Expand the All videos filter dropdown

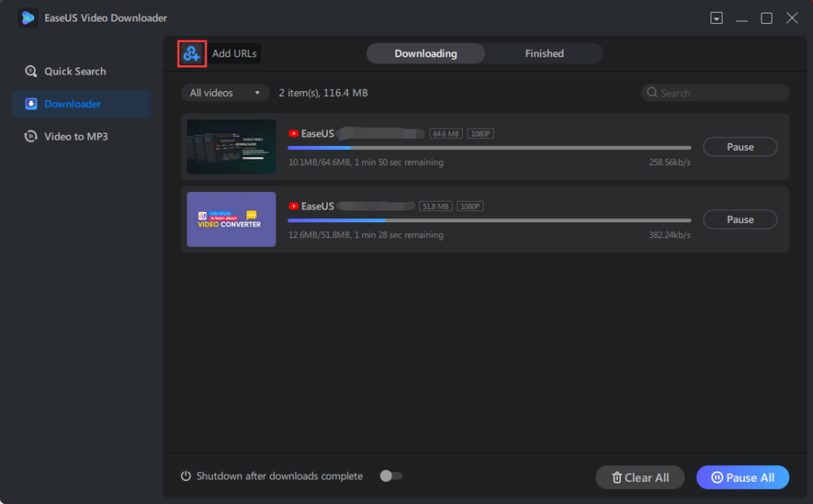coord(225,93)
